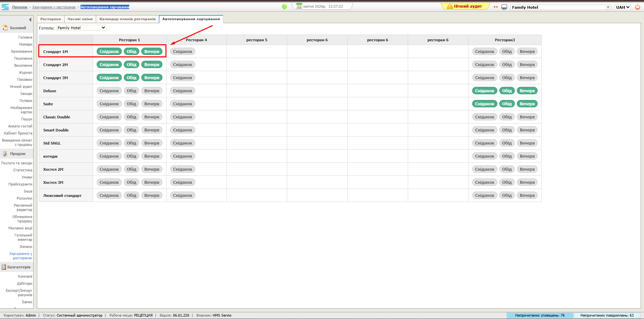
Task: Click the green chat bubble icon
Action: tap(285, 7)
